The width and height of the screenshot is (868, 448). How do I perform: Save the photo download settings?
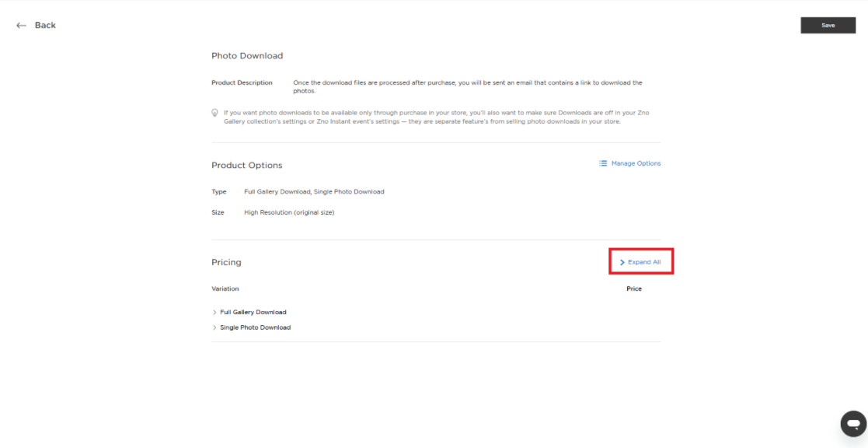pos(828,26)
